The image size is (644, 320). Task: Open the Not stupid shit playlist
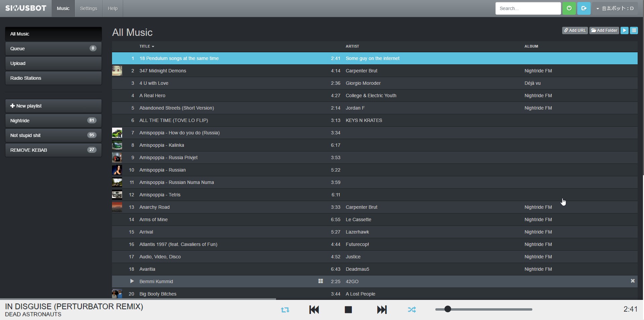(x=53, y=135)
